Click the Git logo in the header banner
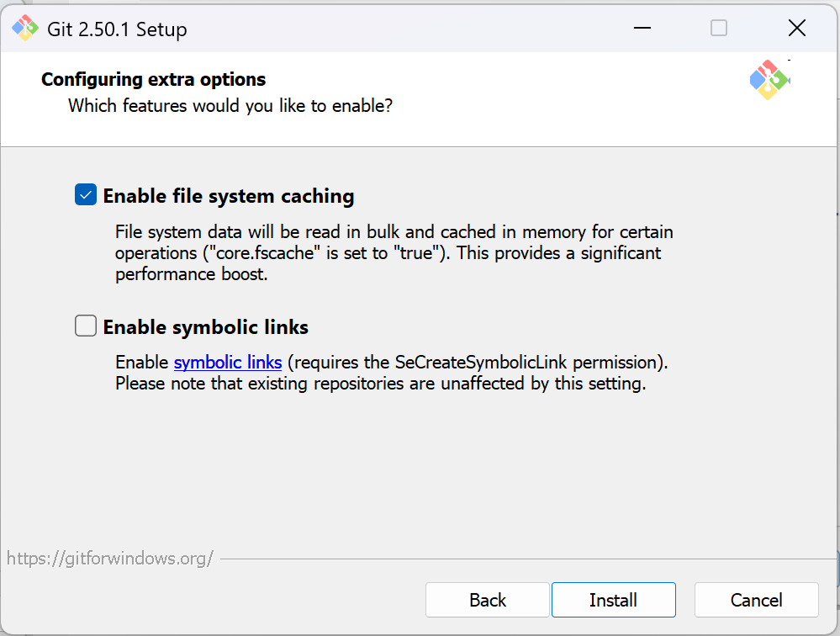This screenshot has width=840, height=636. click(x=769, y=81)
